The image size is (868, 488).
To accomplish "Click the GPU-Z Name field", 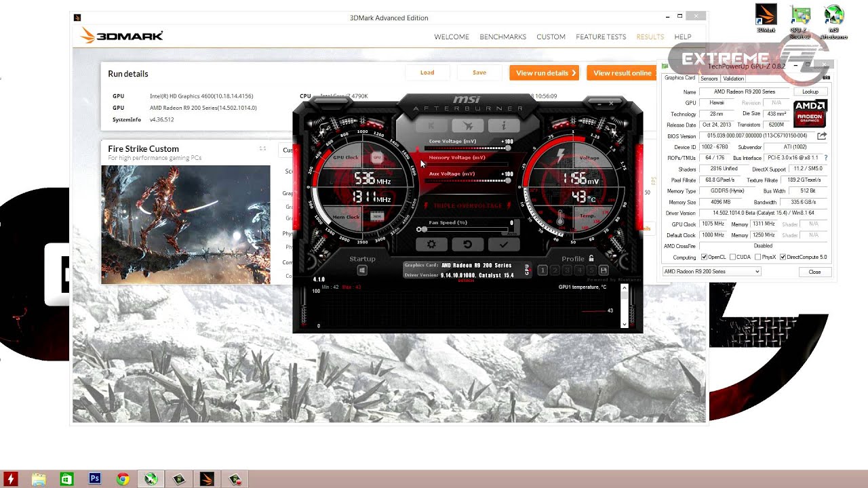I will pos(744,91).
